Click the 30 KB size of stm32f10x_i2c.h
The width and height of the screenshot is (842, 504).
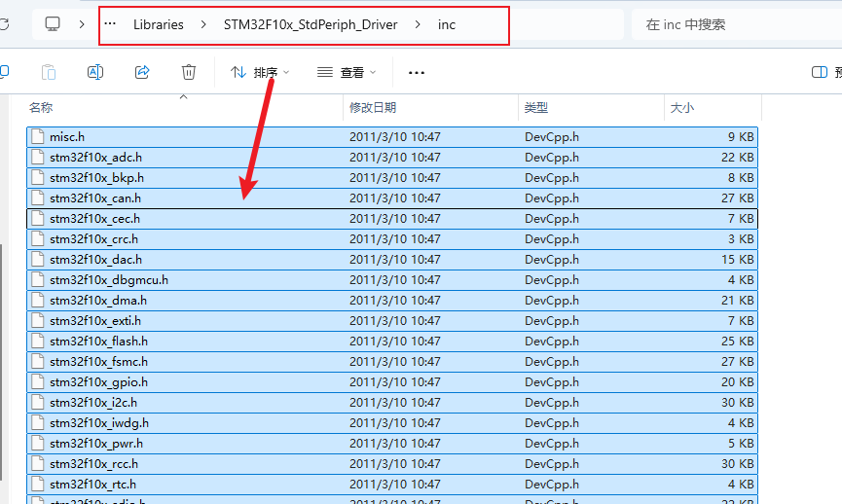point(738,403)
